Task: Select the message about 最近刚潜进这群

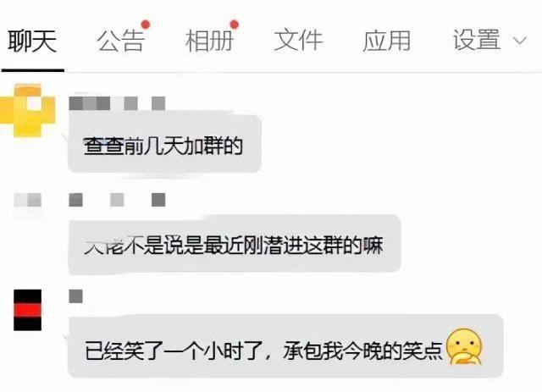Action: coord(235,245)
